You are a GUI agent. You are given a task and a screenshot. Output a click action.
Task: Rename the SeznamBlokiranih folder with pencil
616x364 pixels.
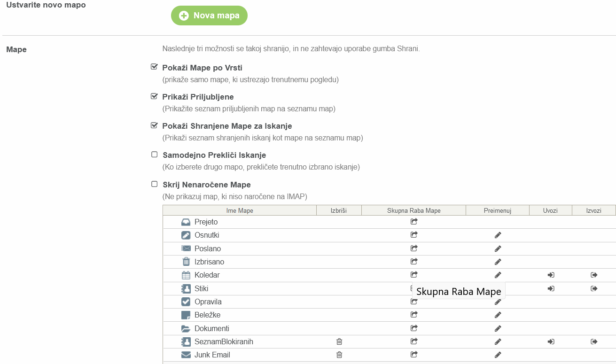point(498,341)
